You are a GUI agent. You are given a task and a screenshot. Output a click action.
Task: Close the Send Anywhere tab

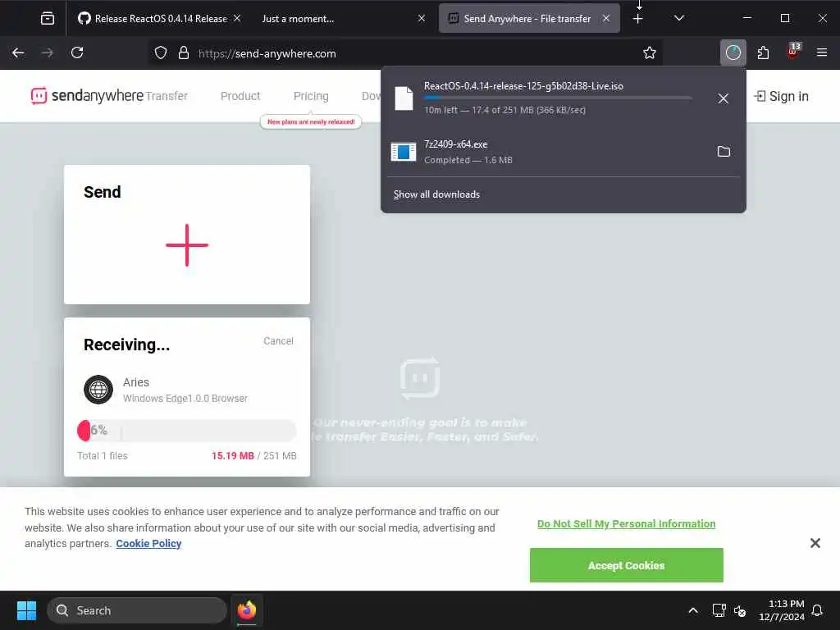pos(606,19)
